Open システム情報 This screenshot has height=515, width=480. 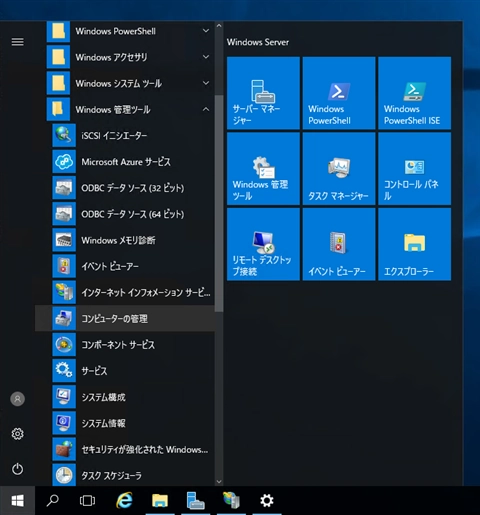click(125, 423)
